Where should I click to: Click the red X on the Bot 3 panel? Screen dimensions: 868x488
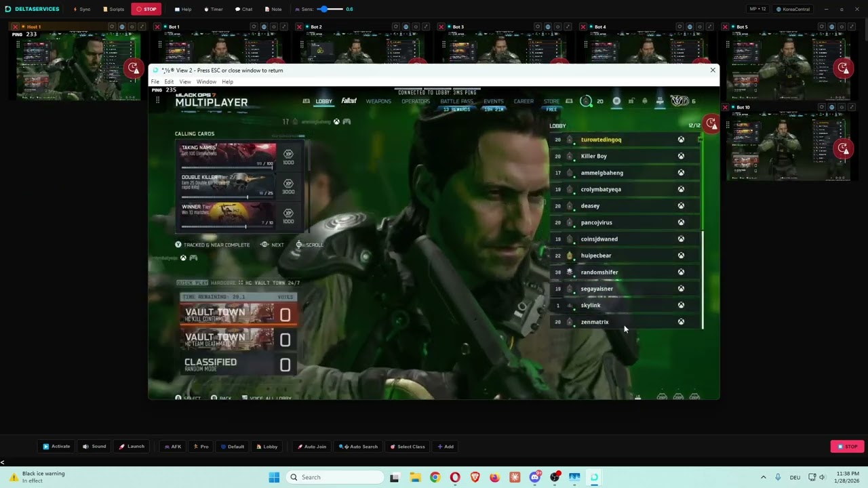[x=441, y=27]
